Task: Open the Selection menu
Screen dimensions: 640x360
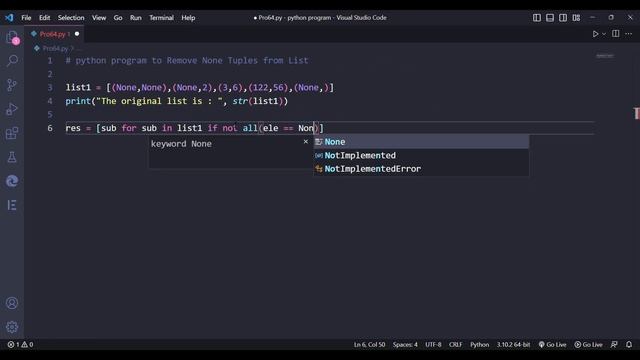Action: (71, 18)
